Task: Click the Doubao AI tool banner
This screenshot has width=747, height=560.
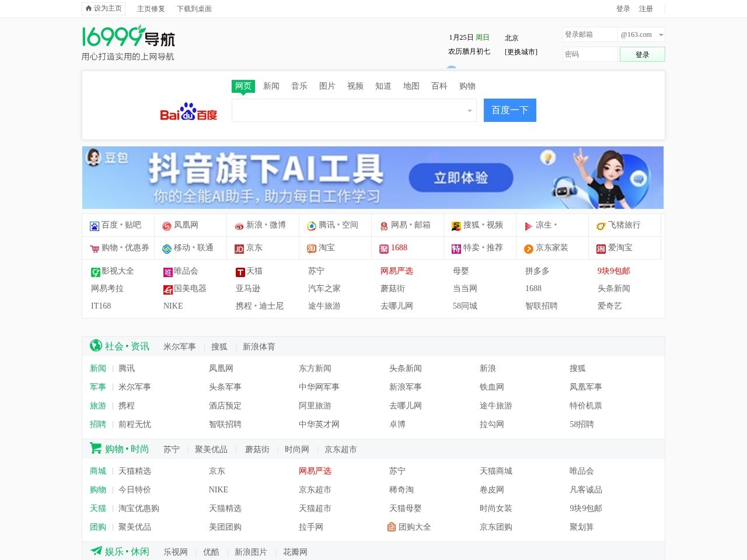Action: point(373,177)
